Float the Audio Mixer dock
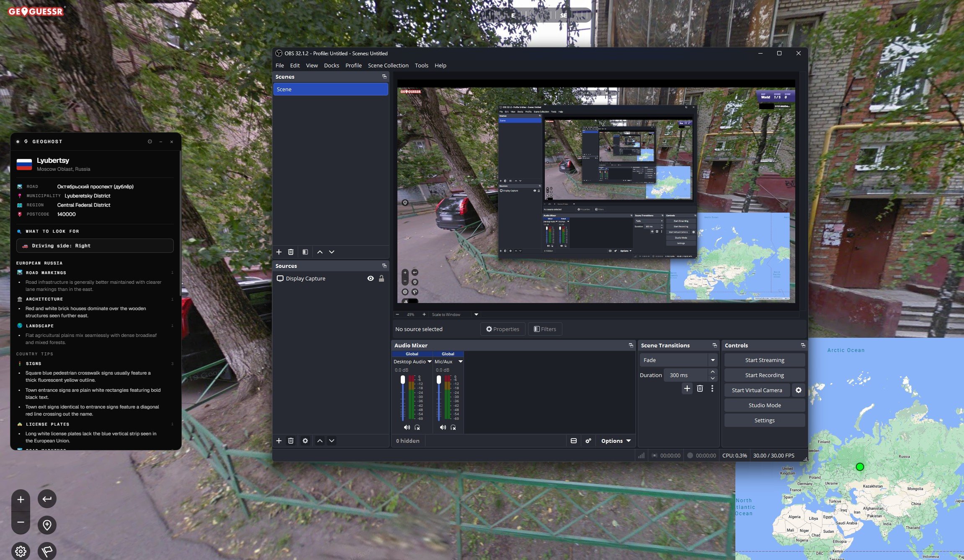This screenshot has height=560, width=964. [x=631, y=345]
